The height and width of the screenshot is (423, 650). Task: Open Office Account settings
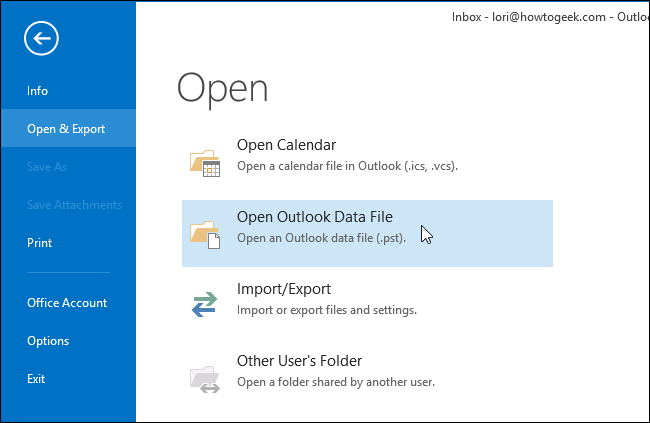coord(67,303)
